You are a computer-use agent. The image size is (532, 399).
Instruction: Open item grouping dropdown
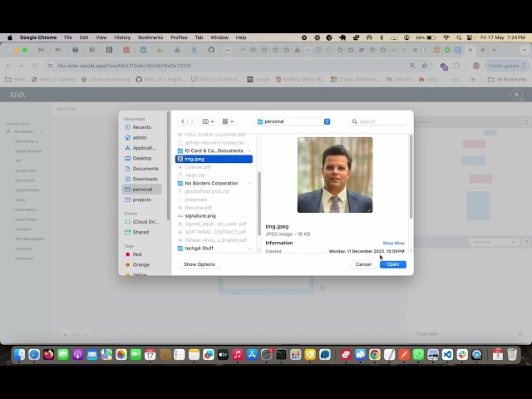click(228, 121)
